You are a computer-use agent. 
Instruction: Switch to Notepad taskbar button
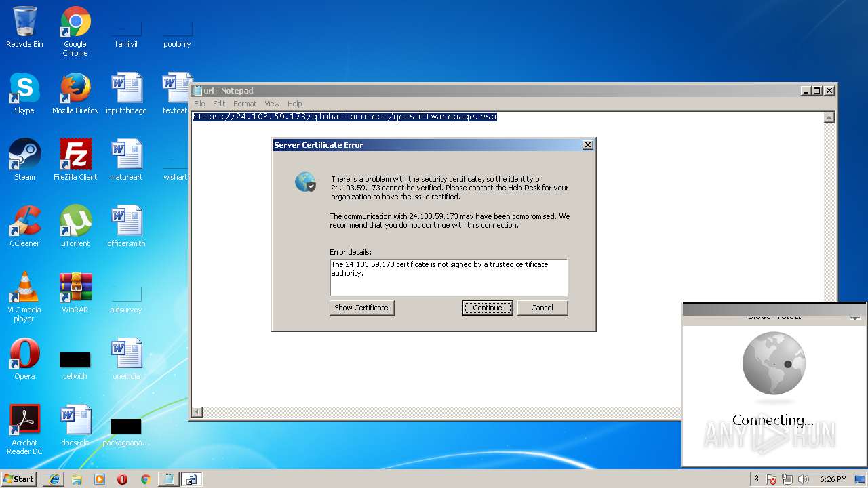coord(168,479)
